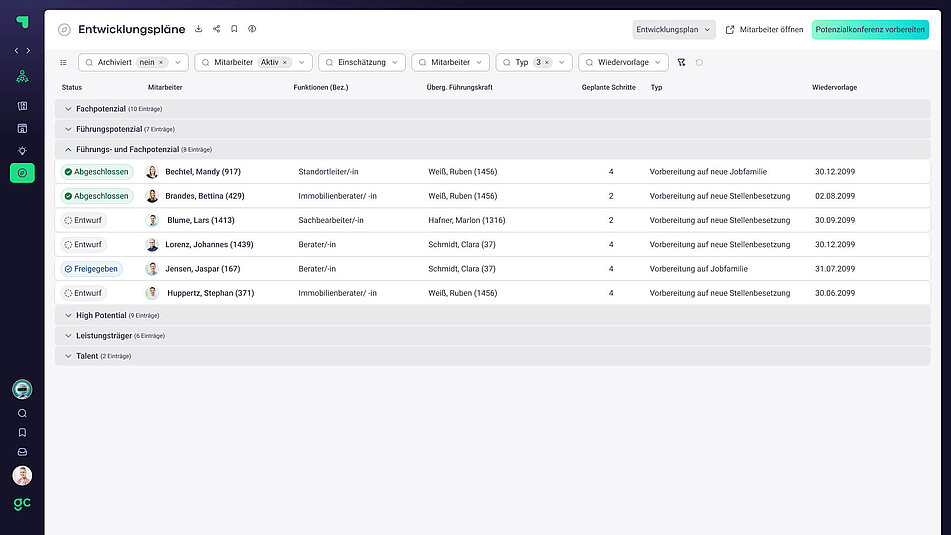Reset filters with the refresh icon

pyautogui.click(x=699, y=62)
